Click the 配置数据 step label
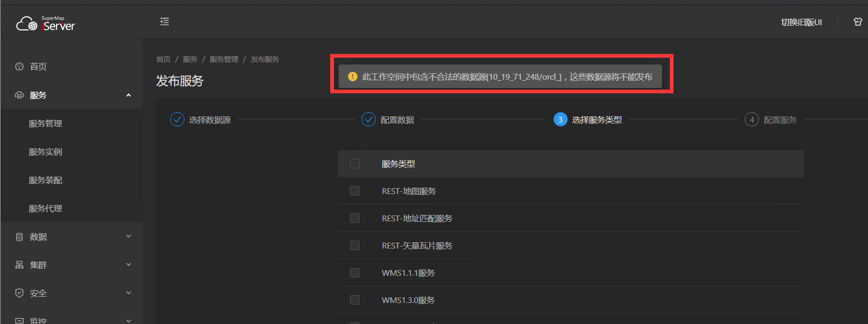Viewport: 868px width, 324px height. coord(397,120)
